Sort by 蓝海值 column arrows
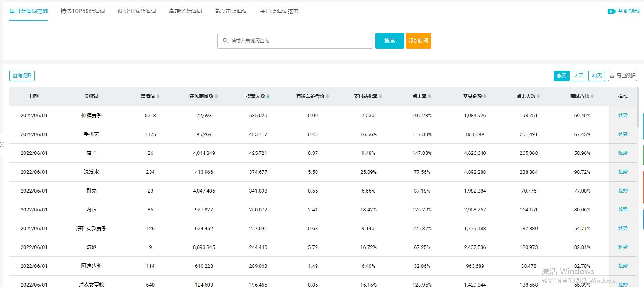The width and height of the screenshot is (644, 287). pyautogui.click(x=158, y=96)
